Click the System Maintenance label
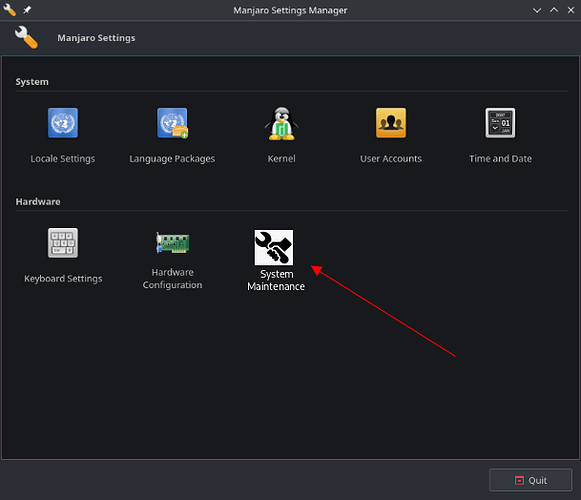The width and height of the screenshot is (581, 500). pos(276,280)
